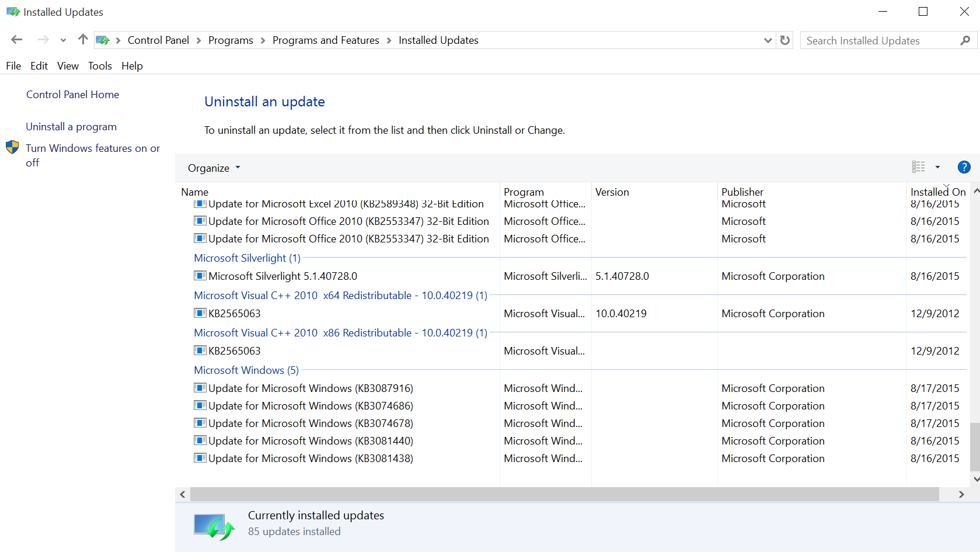Select Excel 2010 KB2589348 update icon
980x552 pixels.
point(200,204)
